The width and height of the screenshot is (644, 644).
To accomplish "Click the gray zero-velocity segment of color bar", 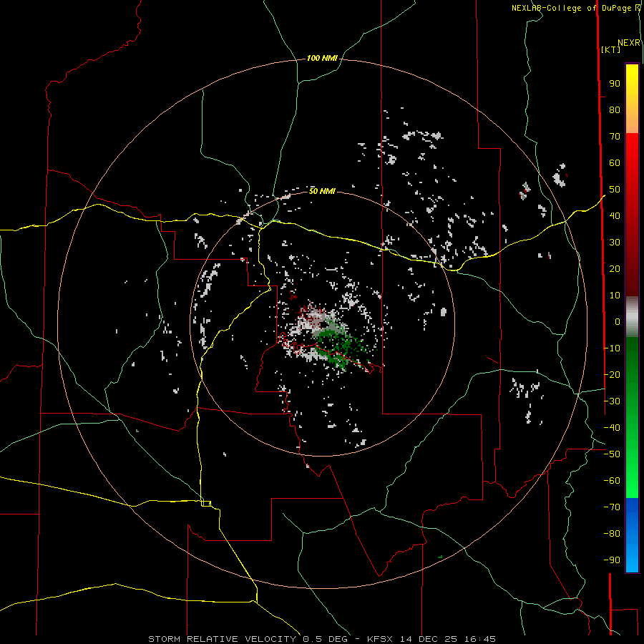I will 632,317.
